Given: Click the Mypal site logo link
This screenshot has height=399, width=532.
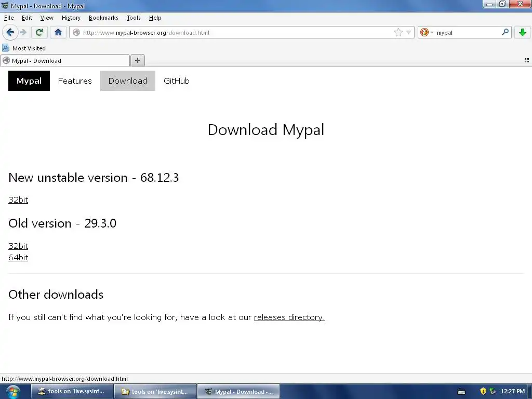Looking at the screenshot, I should coord(29,81).
